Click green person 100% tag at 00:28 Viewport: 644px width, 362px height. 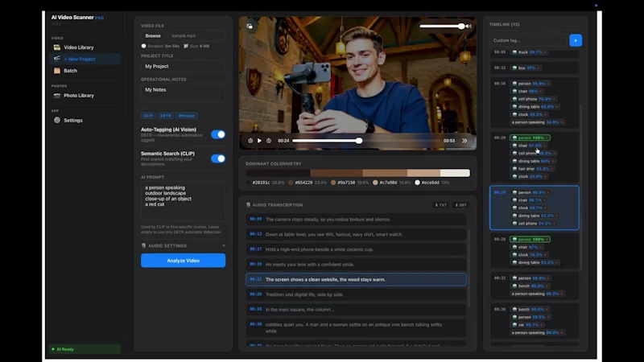[x=530, y=239]
